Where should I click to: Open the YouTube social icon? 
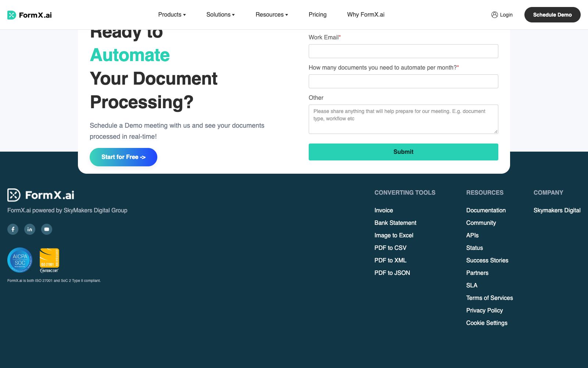(x=47, y=229)
